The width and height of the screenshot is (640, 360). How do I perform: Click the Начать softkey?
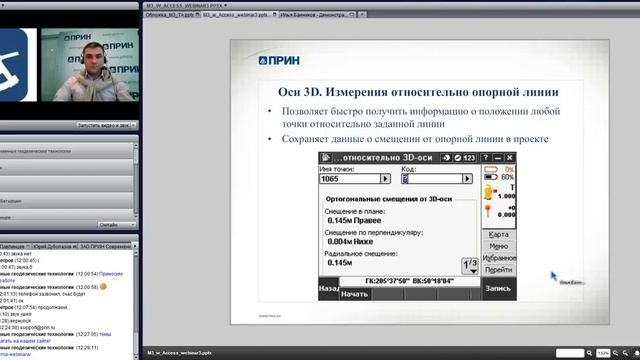[355, 294]
